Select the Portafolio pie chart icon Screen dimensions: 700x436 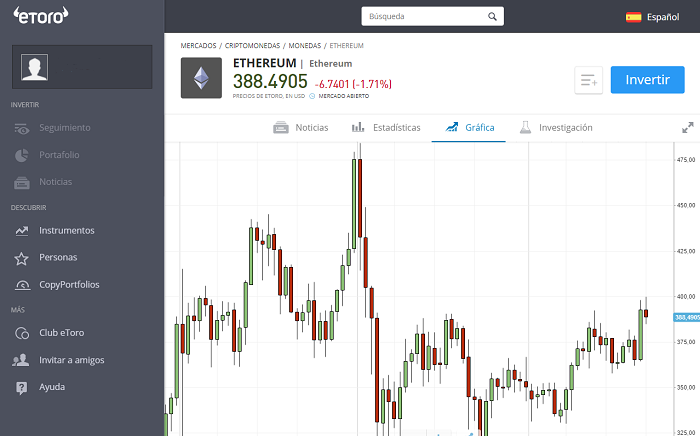click(x=21, y=155)
